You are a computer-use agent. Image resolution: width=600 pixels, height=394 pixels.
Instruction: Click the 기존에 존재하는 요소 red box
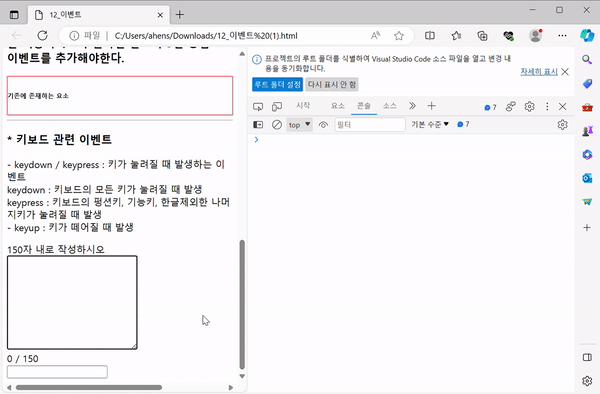pos(120,96)
